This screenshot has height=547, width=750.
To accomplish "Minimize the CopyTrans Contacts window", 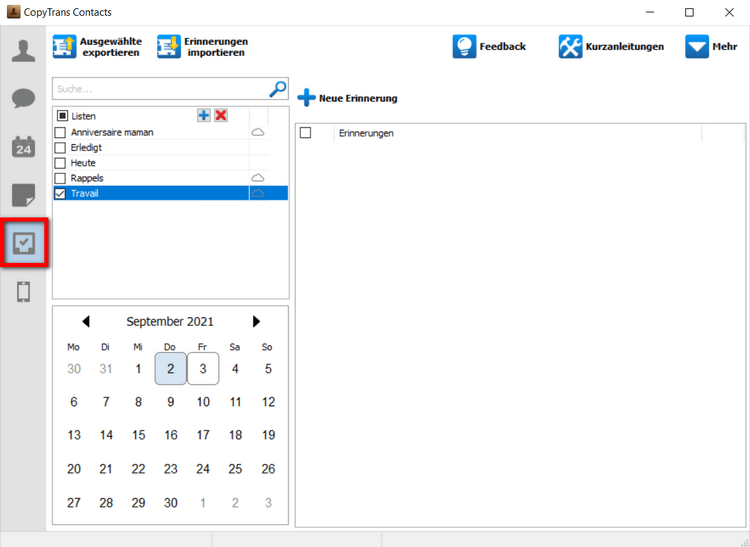I will pyautogui.click(x=650, y=12).
